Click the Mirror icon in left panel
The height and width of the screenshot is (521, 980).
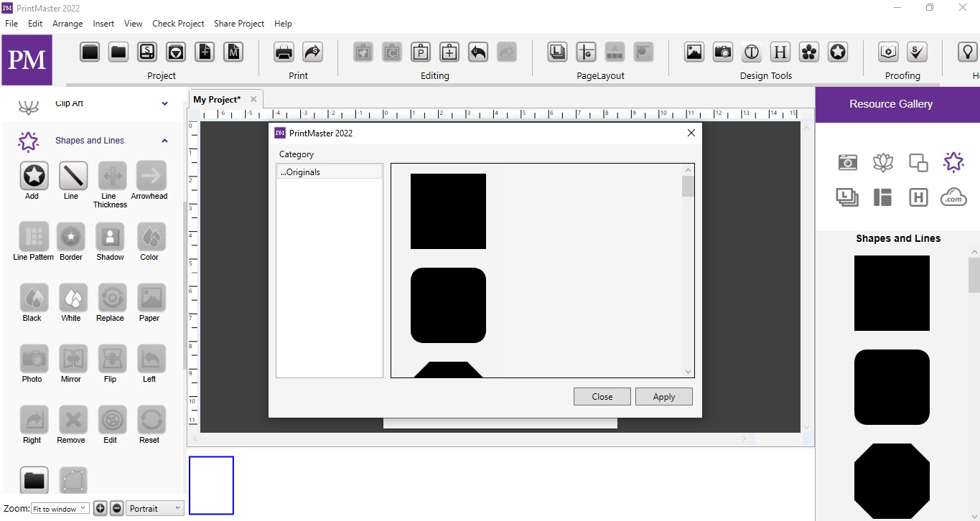tap(73, 358)
